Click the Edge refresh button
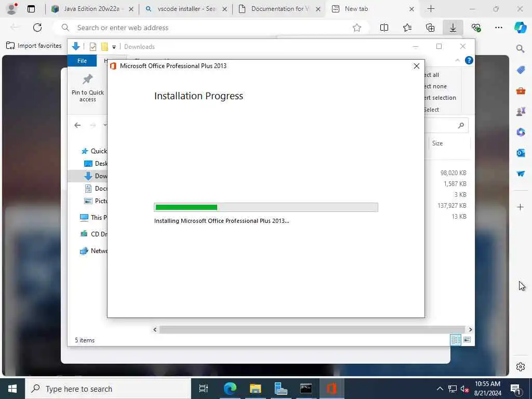 [x=37, y=28]
